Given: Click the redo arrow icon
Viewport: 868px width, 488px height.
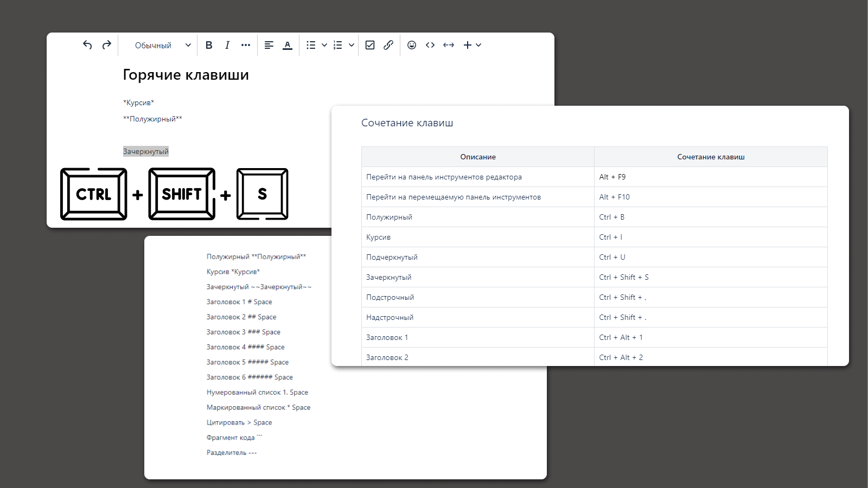Looking at the screenshot, I should [x=107, y=45].
